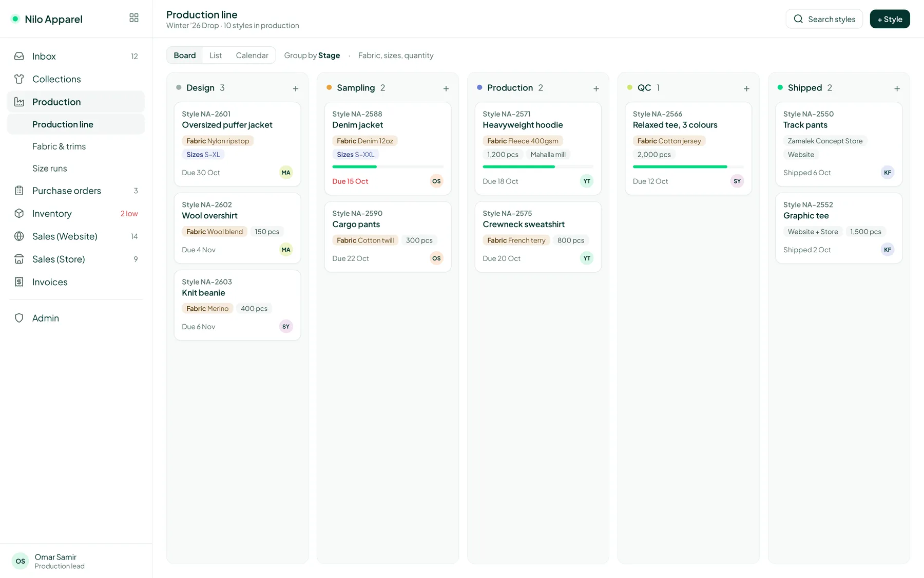
Task: Click the Search styles field
Action: (x=824, y=19)
